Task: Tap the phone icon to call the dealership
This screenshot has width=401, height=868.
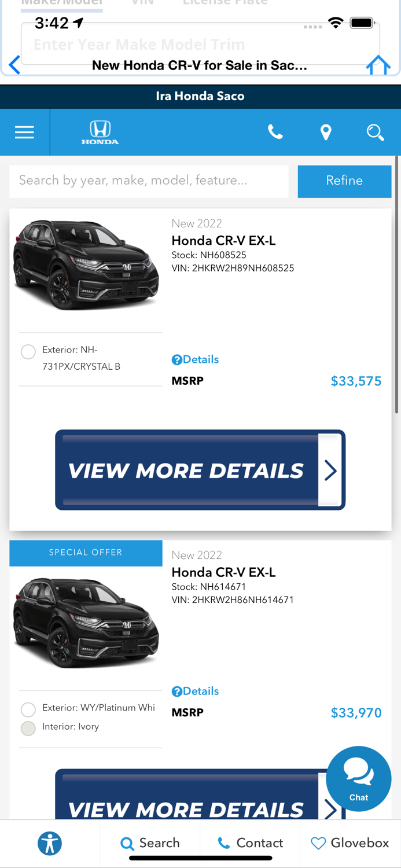Action: point(275,132)
